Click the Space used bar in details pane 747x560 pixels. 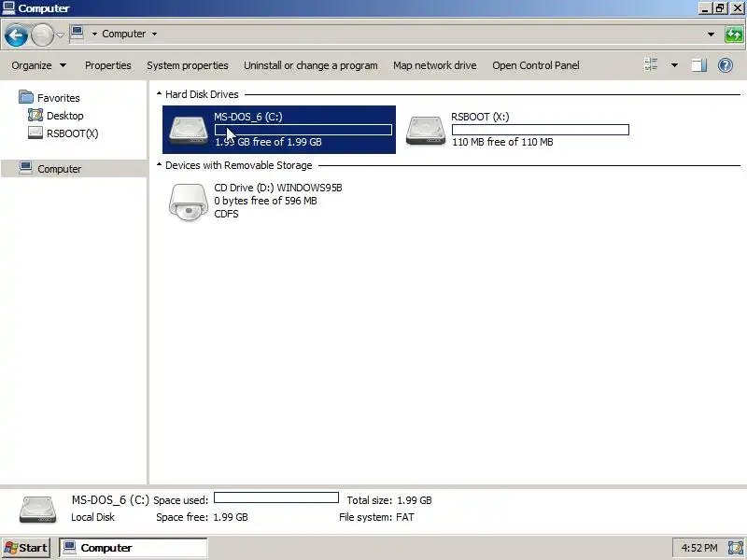(x=276, y=498)
